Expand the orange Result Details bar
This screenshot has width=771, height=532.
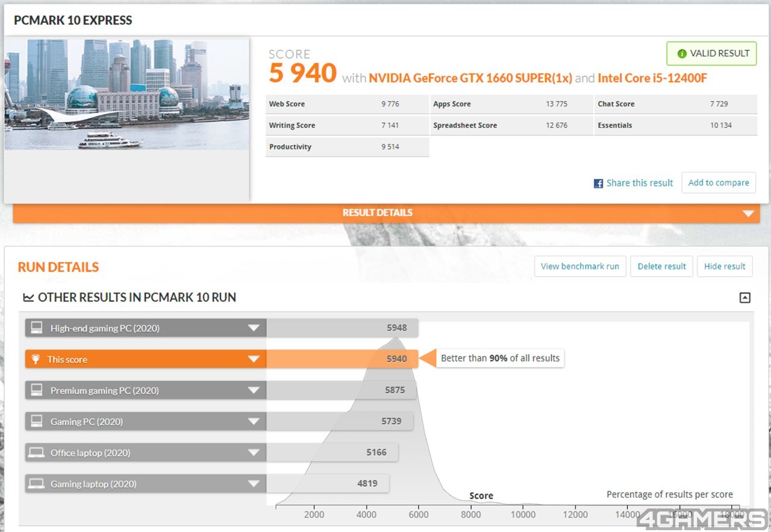point(386,213)
